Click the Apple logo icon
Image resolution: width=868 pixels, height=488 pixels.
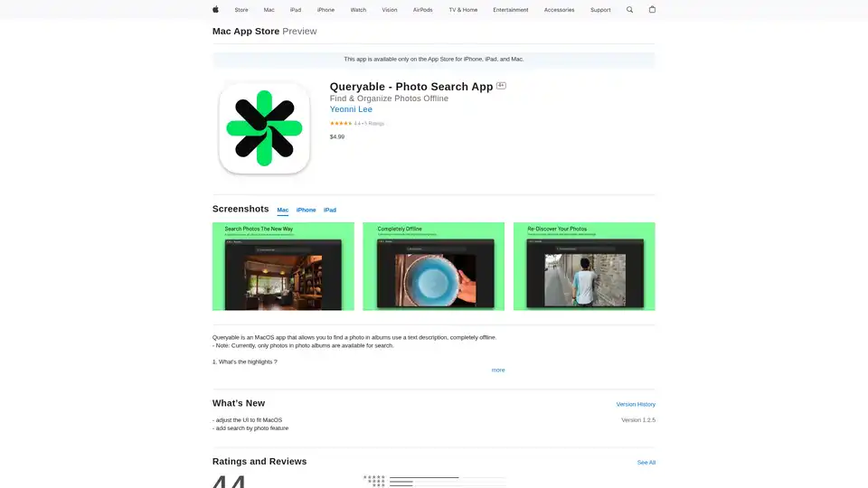(x=215, y=10)
